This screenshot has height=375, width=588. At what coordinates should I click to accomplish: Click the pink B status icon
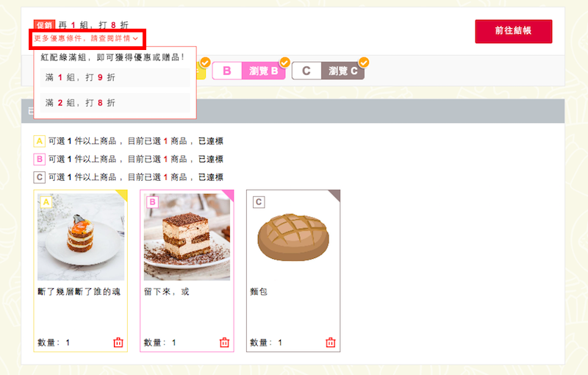[x=40, y=160]
